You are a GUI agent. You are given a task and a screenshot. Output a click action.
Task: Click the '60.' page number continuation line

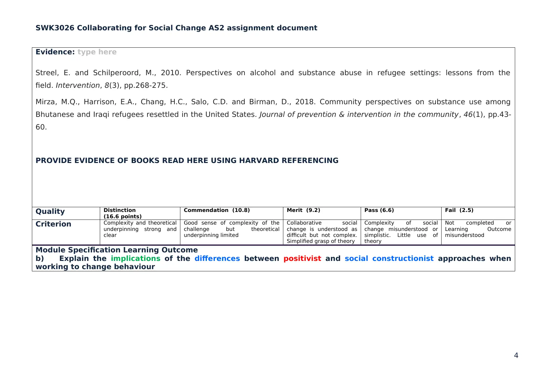(41, 127)
